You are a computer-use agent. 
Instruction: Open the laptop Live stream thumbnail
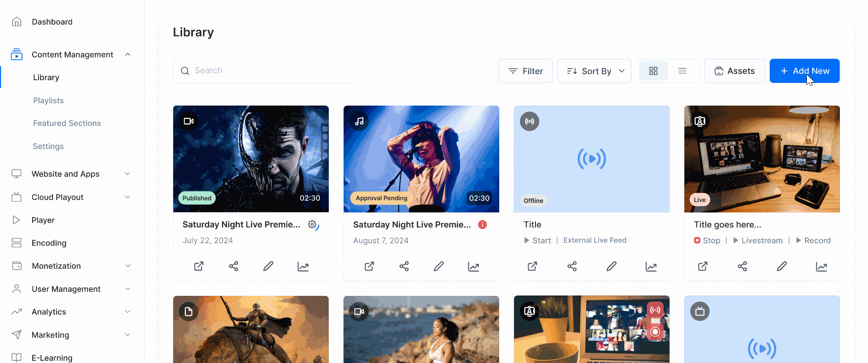tap(762, 159)
